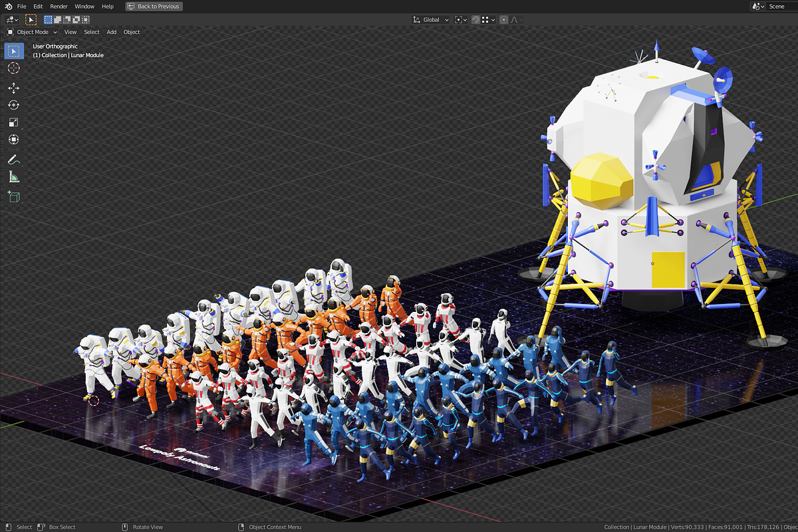This screenshot has height=532, width=798.
Task: Click the Scene name field
Action: tap(782, 6)
